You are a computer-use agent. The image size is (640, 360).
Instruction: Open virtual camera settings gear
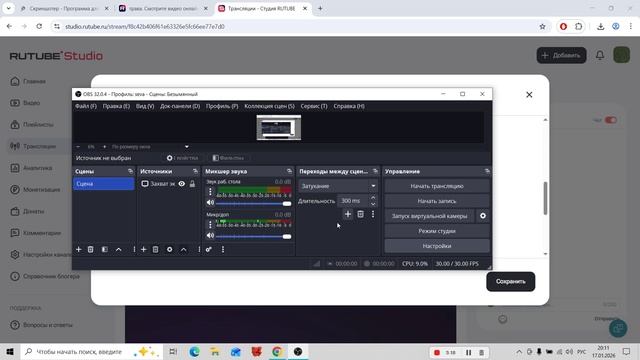[x=483, y=216]
